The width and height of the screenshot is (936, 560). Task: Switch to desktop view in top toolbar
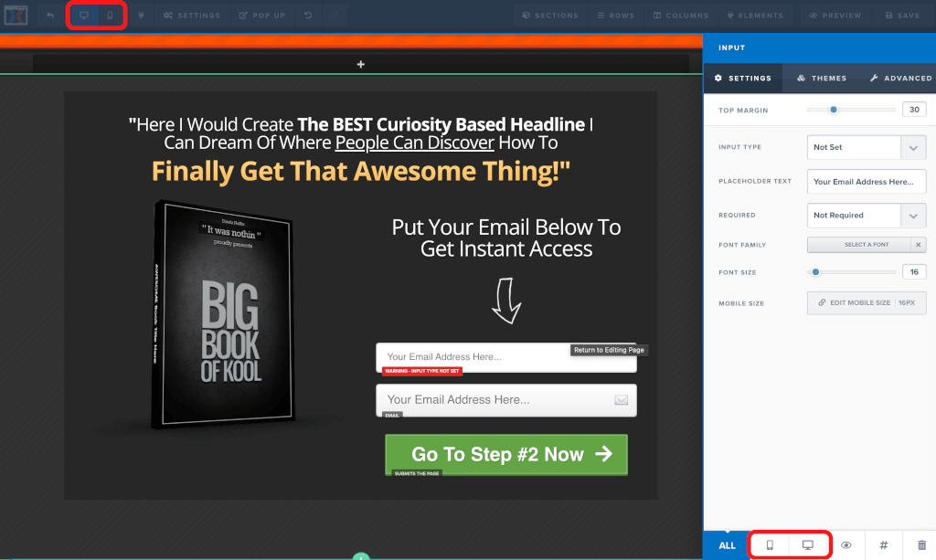[x=84, y=16]
